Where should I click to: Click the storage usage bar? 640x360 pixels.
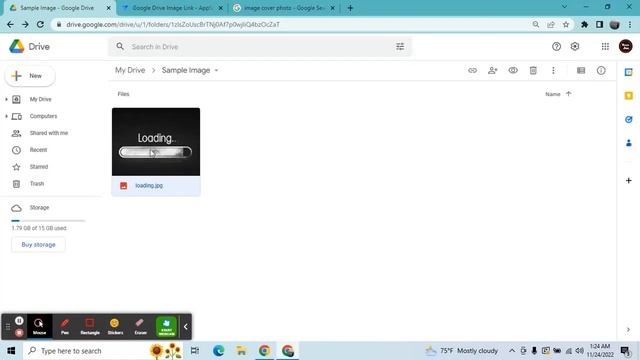pyautogui.click(x=48, y=220)
